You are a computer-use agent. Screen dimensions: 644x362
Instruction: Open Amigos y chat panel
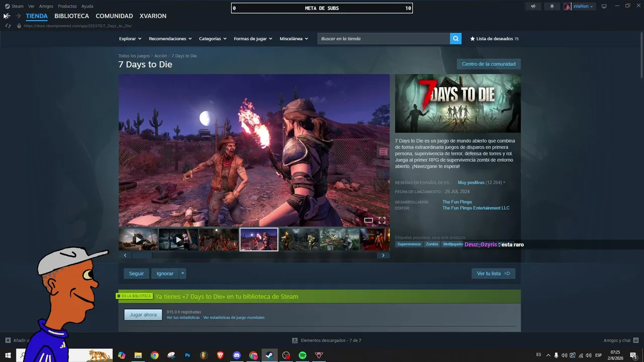(x=621, y=340)
